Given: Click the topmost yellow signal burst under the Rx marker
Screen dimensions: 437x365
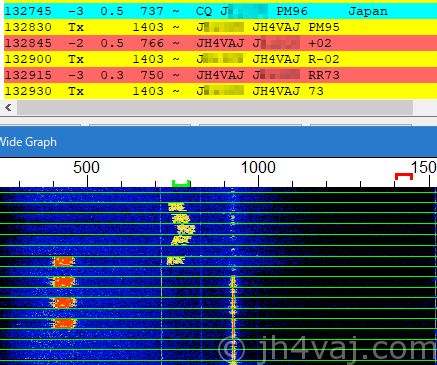Looking at the screenshot, I should (x=176, y=207).
